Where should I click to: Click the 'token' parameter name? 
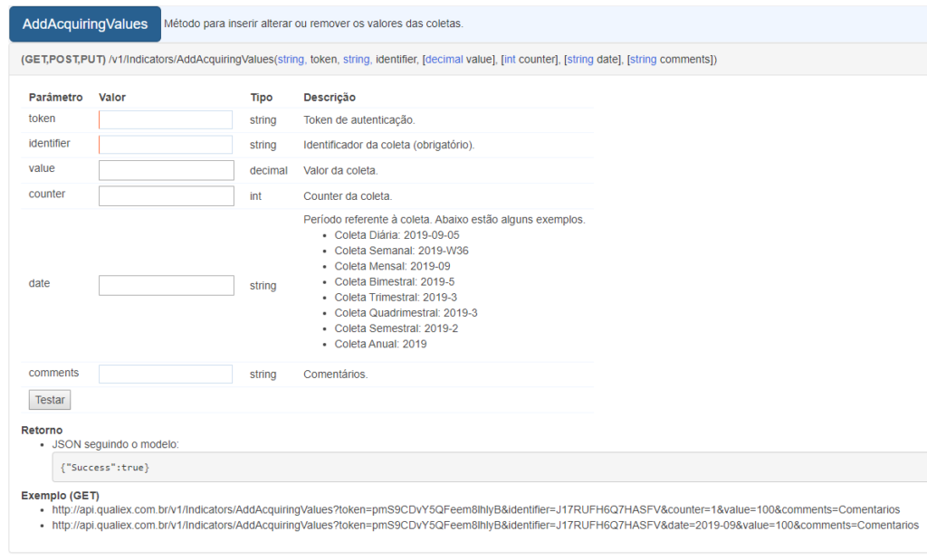[x=42, y=119]
